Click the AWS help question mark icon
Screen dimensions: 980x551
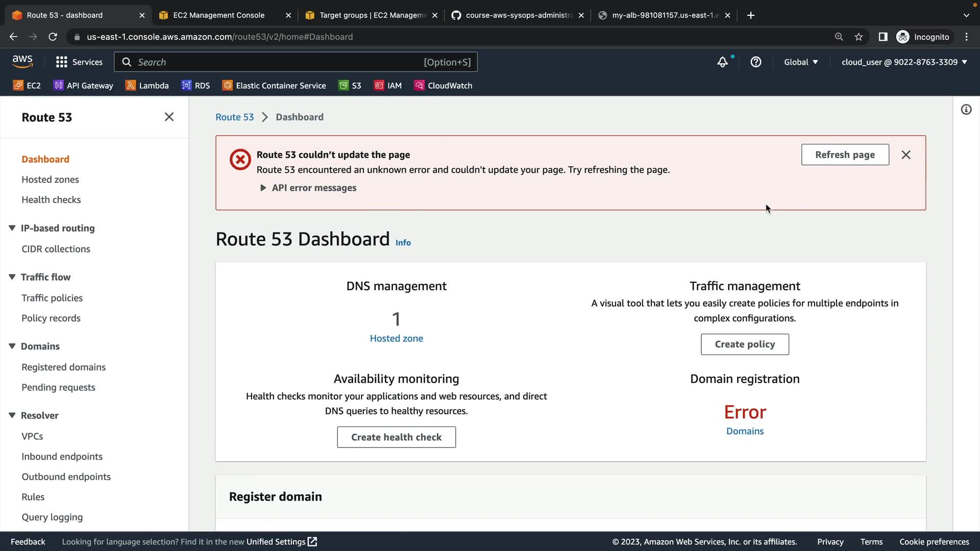pyautogui.click(x=756, y=62)
